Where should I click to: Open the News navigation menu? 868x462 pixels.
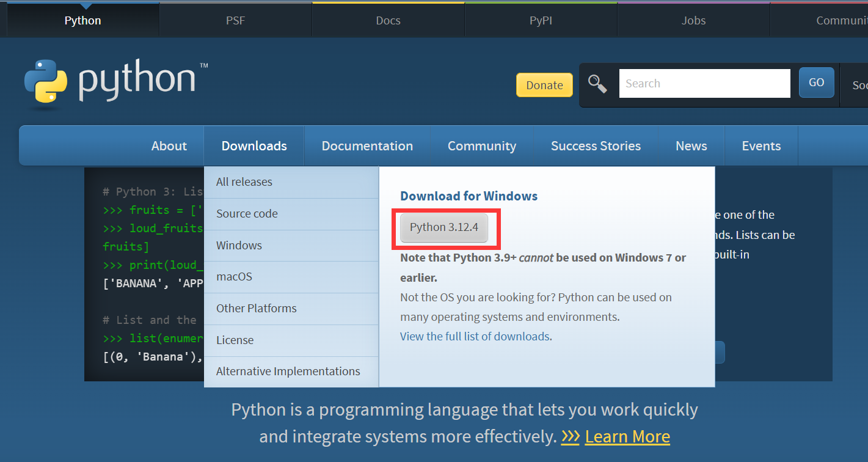click(x=691, y=145)
